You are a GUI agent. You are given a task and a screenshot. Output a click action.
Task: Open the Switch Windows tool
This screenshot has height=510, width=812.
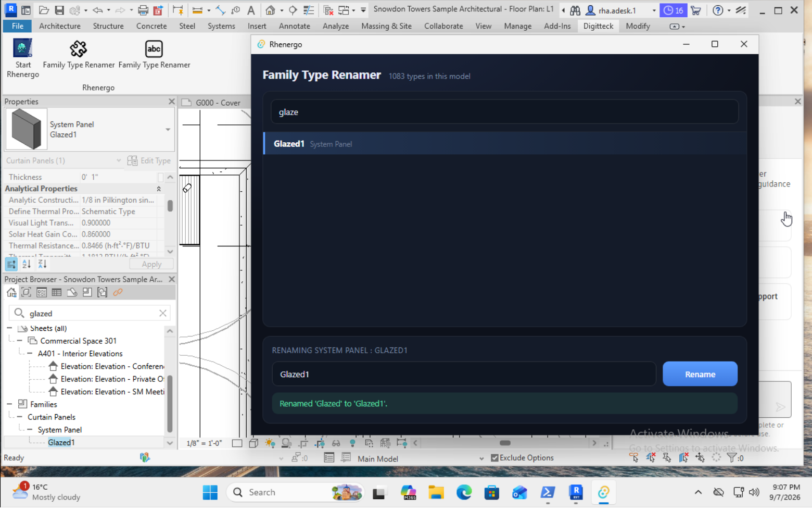point(344,10)
